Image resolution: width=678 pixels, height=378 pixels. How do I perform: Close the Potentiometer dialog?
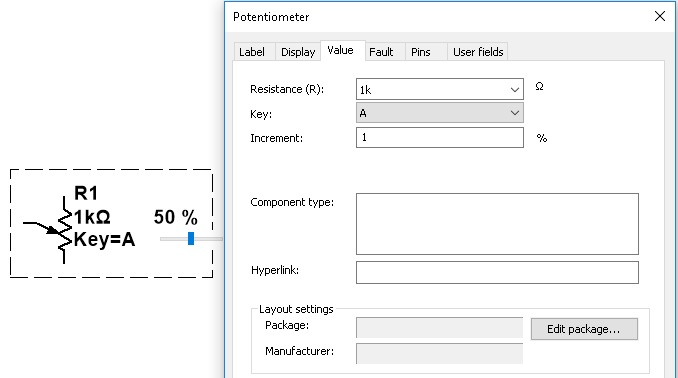(660, 16)
